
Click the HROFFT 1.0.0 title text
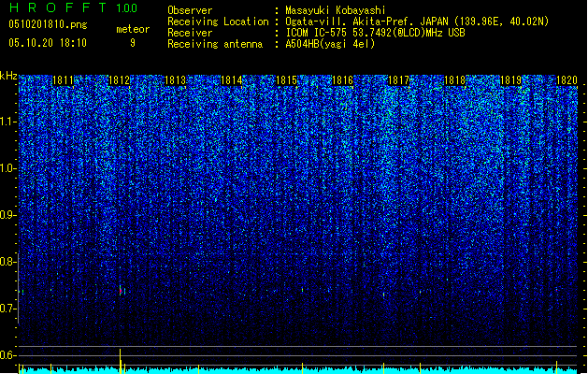(x=74, y=7)
